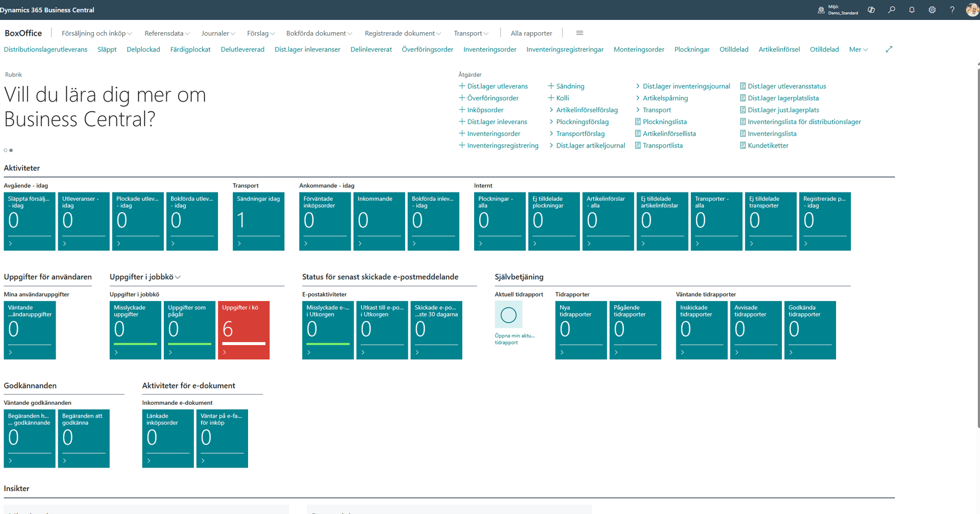Select the hollow headline carousel dot
Image resolution: width=980 pixels, height=514 pixels.
(6, 150)
